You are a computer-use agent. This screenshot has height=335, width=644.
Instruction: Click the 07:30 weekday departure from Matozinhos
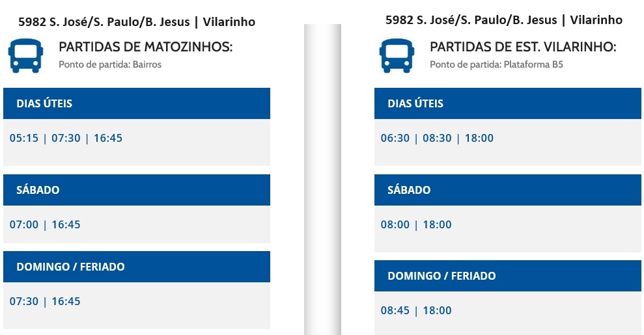[x=66, y=138]
